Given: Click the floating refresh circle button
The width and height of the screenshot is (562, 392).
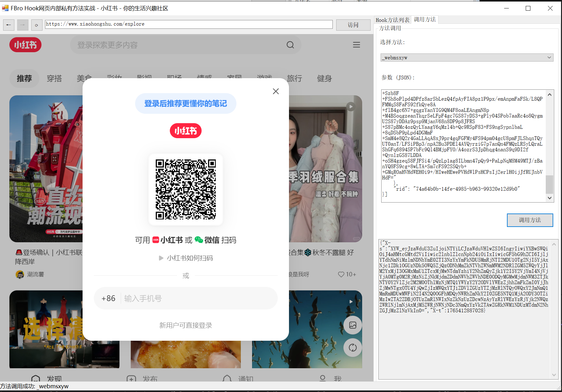Looking at the screenshot, I should pyautogui.click(x=353, y=348).
